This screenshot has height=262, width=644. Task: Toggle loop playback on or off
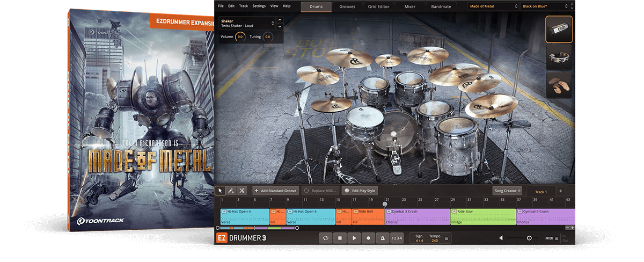[326, 238]
